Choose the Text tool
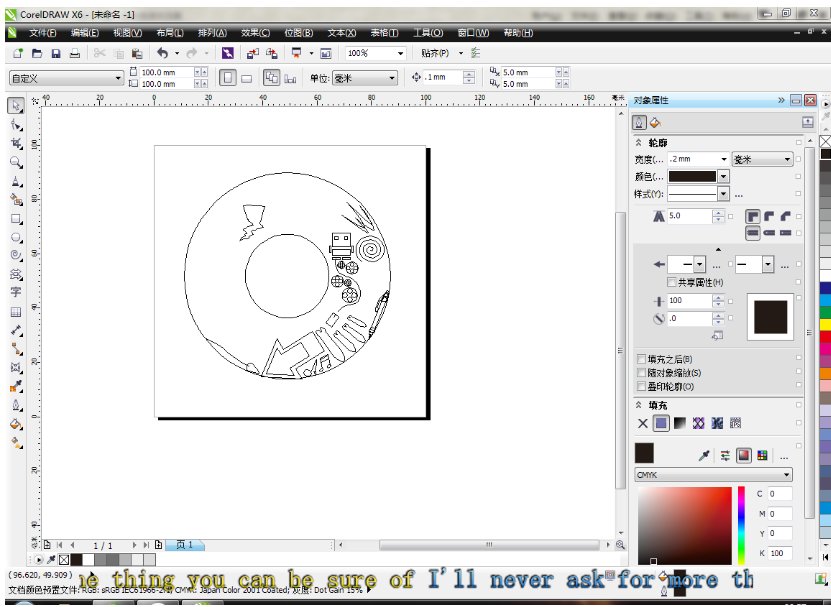 [x=14, y=292]
